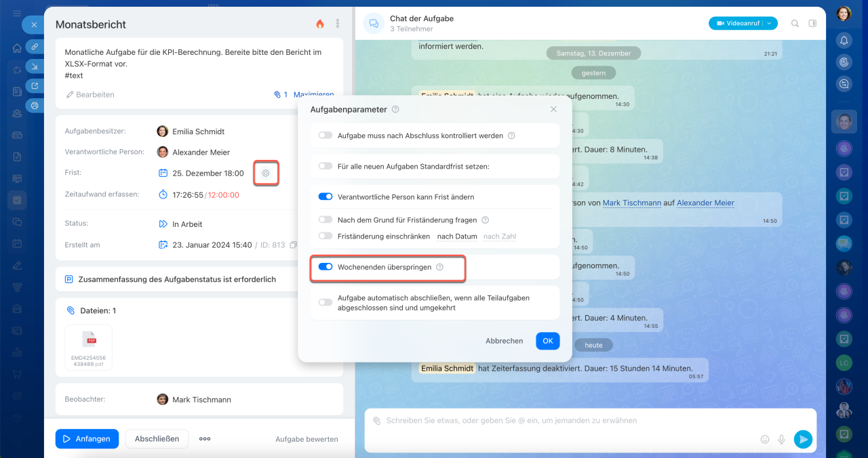Click the fire priority icon
Screen dimensions: 868x458
click(x=320, y=24)
